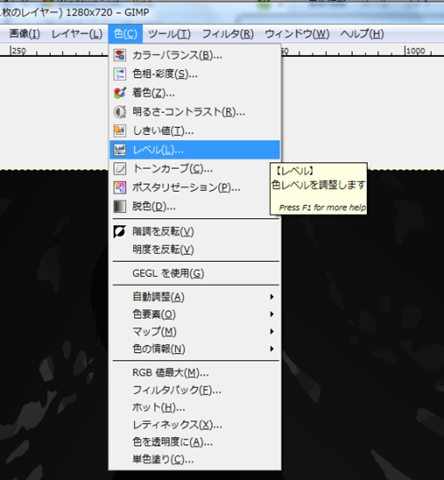This screenshot has height=480, width=444.
Task: Choose ホット(H)... menu entry
Action: pos(195,407)
